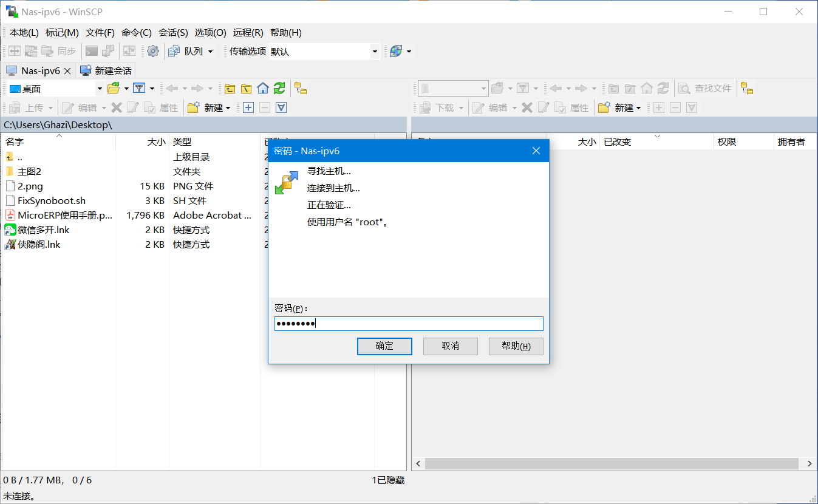The height and width of the screenshot is (504, 818).
Task: Go to parent directory in local panel
Action: pos(230,89)
